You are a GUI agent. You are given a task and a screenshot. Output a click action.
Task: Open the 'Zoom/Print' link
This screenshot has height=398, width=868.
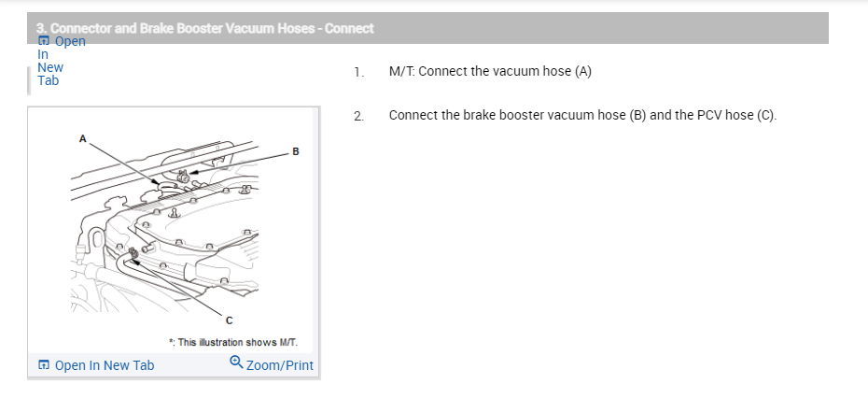coord(279,365)
